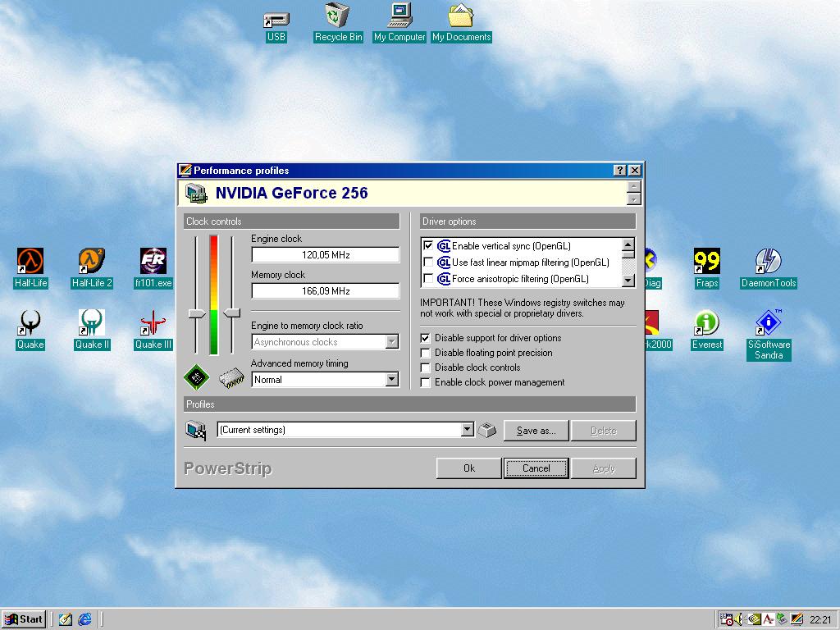Viewport: 840px width, 630px height.
Task: Launch the Fraps desktop shortcut
Action: pos(706,262)
